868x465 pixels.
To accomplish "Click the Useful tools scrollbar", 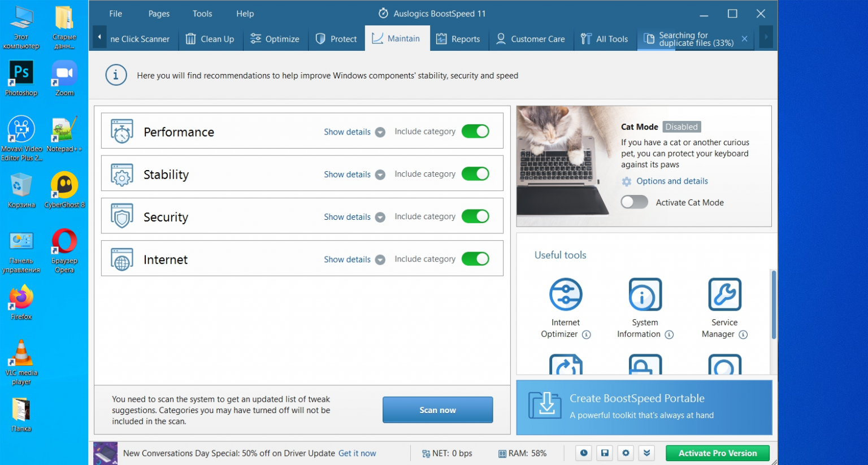I will pos(774,305).
